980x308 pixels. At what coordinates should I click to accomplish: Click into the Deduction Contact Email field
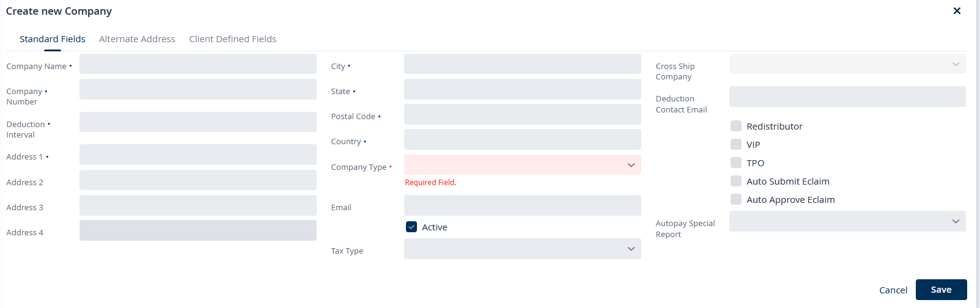click(847, 97)
